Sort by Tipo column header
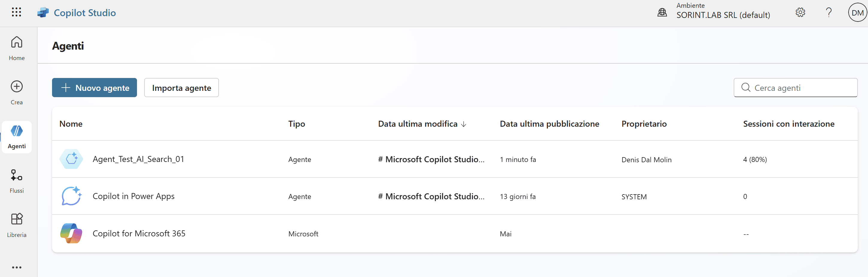The height and width of the screenshot is (277, 868). pos(296,124)
